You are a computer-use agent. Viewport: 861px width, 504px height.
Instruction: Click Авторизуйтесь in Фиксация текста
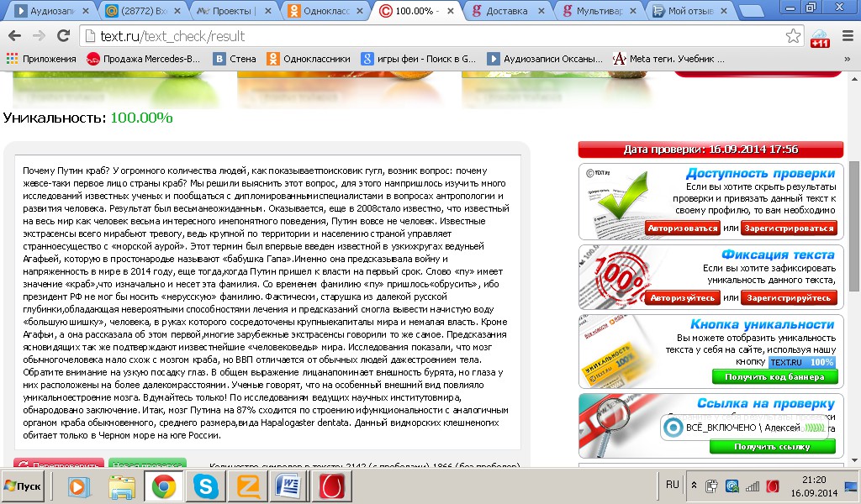[683, 298]
